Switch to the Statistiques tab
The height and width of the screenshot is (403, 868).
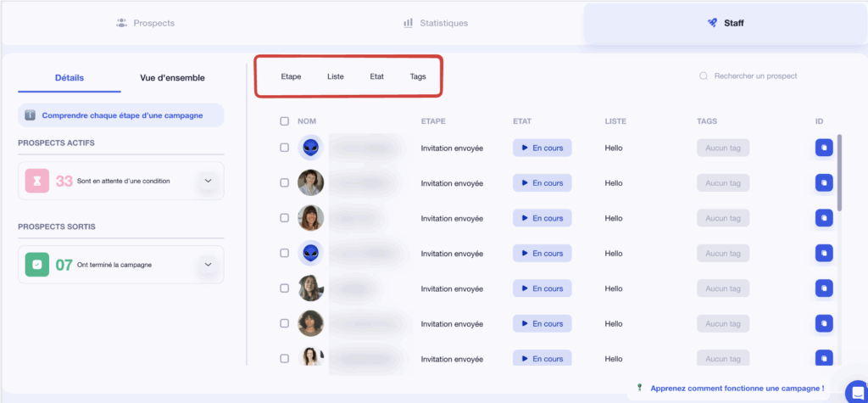click(435, 23)
